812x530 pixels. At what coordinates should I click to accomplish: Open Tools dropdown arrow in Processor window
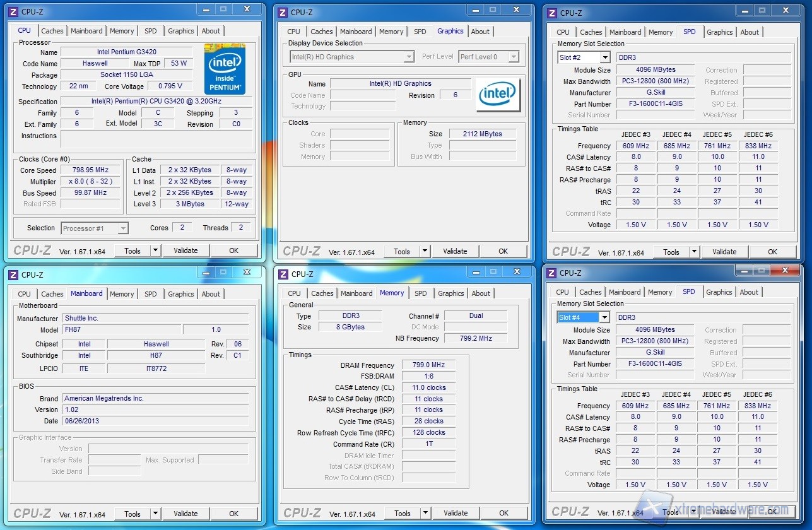[155, 250]
